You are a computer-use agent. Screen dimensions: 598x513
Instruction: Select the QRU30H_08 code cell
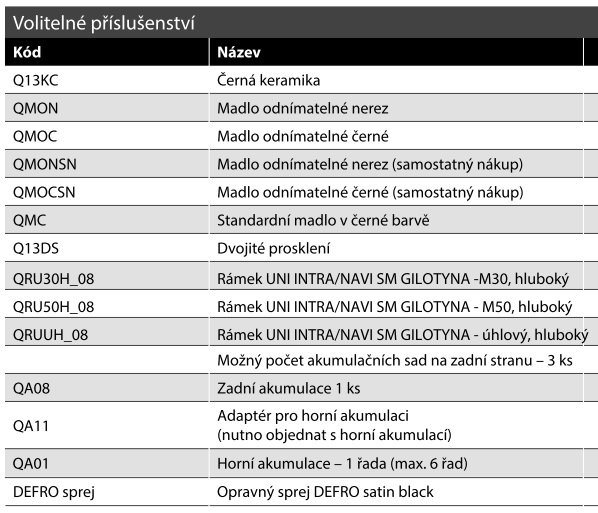(107, 278)
